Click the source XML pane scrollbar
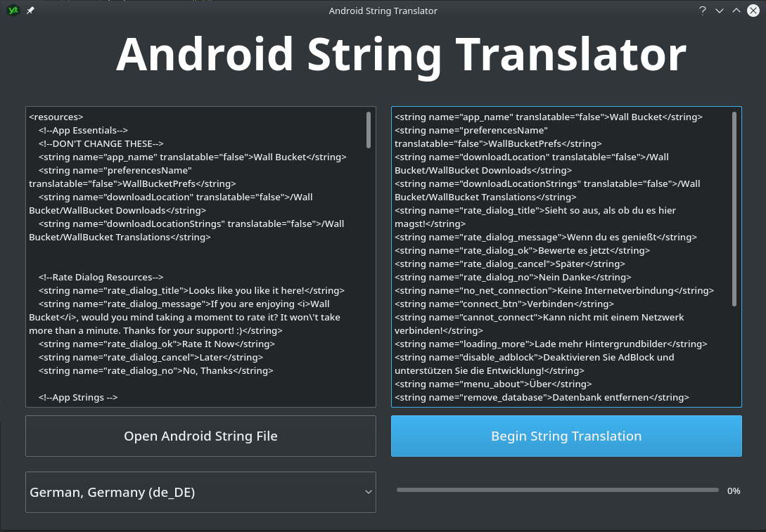The height and width of the screenshot is (532, 766). click(x=369, y=130)
